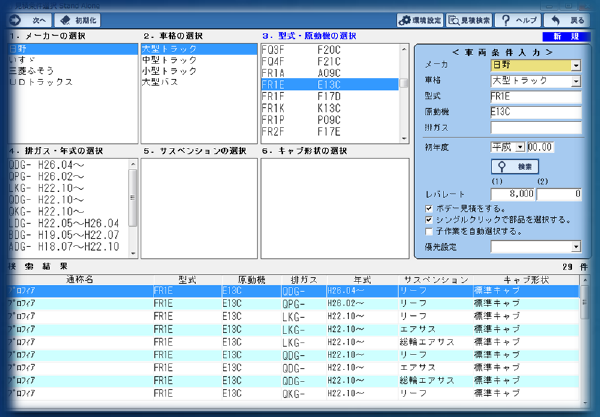Viewport: 600px width, 417px height.
Task: Click レバレート field showing 8,000
Action: (513, 194)
